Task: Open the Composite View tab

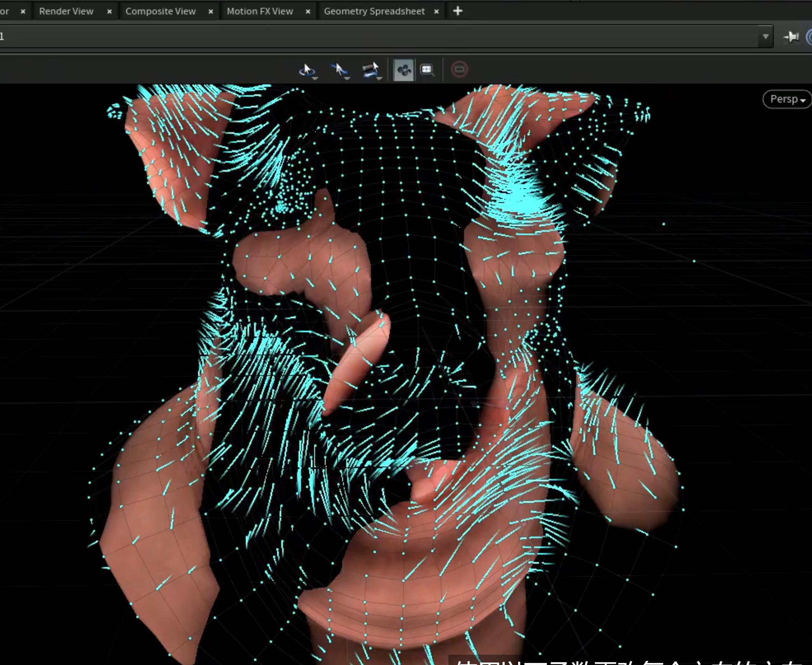Action: pyautogui.click(x=161, y=11)
